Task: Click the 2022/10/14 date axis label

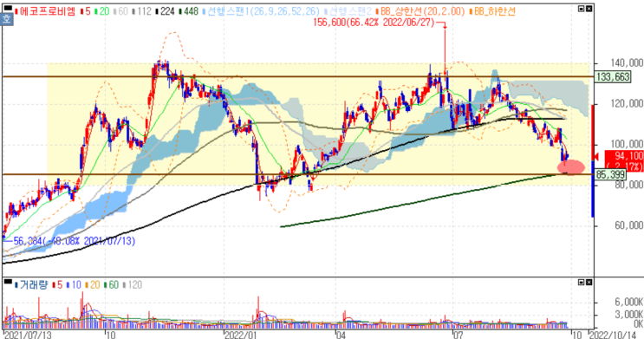Action: tap(613, 335)
